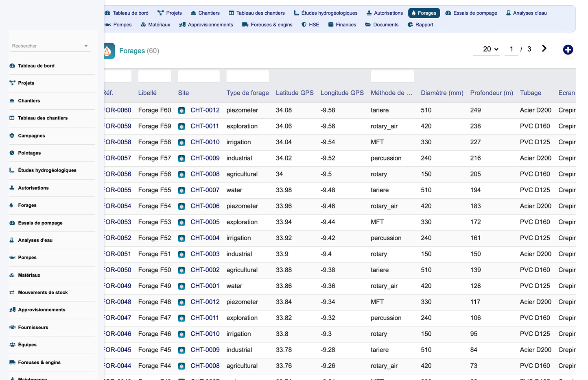588x380 pixels.
Task: Click the Forages module logo icon
Action: (109, 51)
